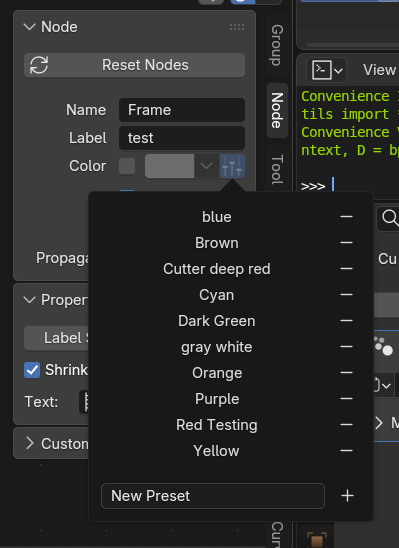Apply the Cutter deep red preset

coord(217,269)
